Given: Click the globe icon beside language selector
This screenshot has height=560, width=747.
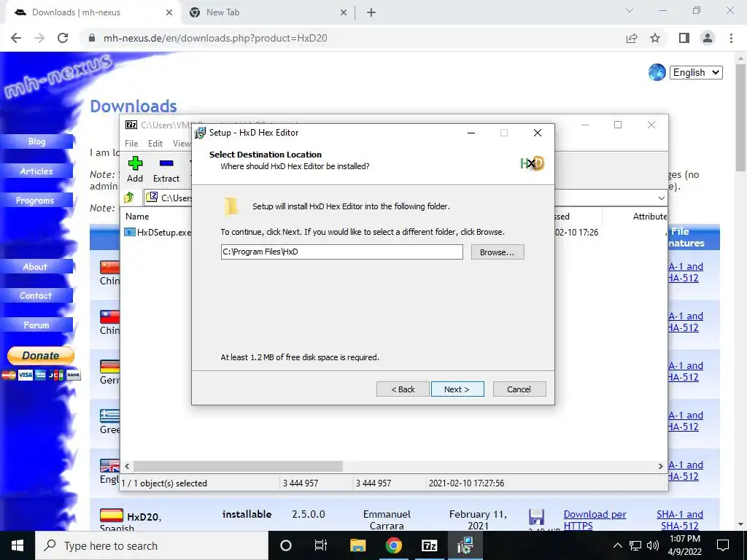Looking at the screenshot, I should (x=657, y=72).
